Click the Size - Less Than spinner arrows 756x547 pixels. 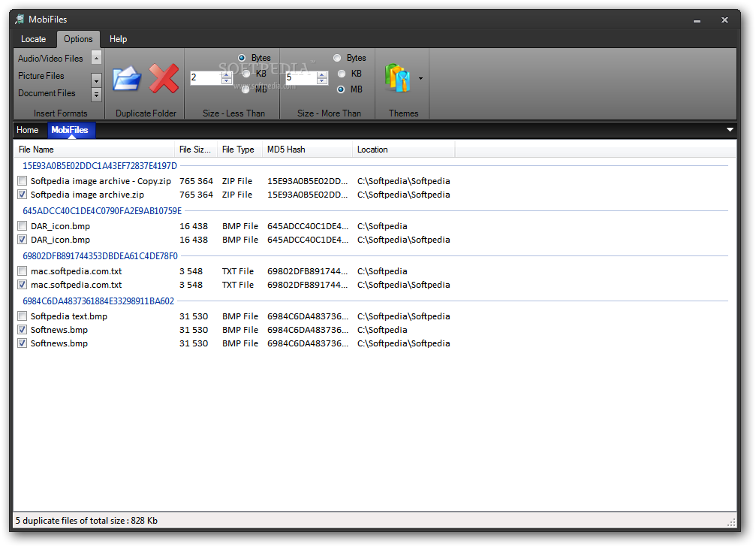227,77
